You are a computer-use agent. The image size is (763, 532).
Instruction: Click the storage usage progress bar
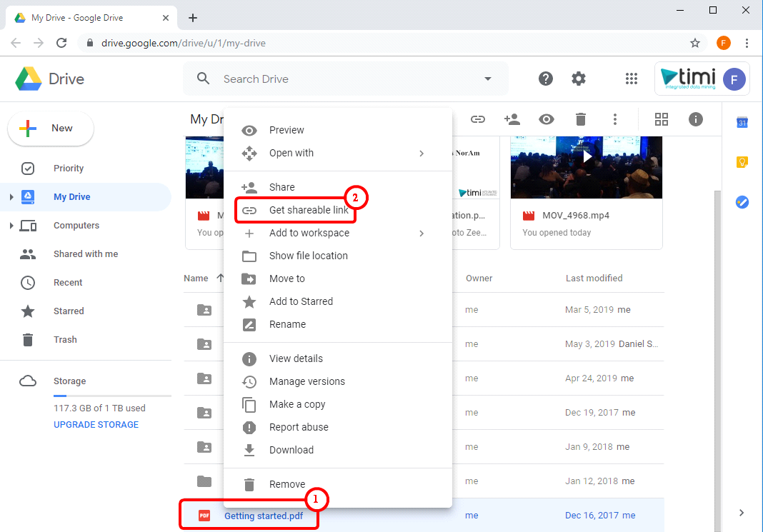tap(112, 396)
